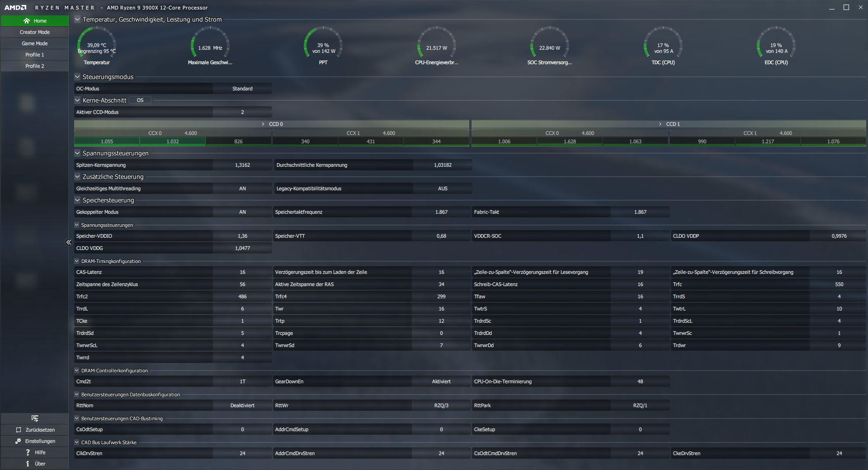Click the CPU-On-Die-Terminierung value 48
The image size is (868, 470).
[x=640, y=381]
